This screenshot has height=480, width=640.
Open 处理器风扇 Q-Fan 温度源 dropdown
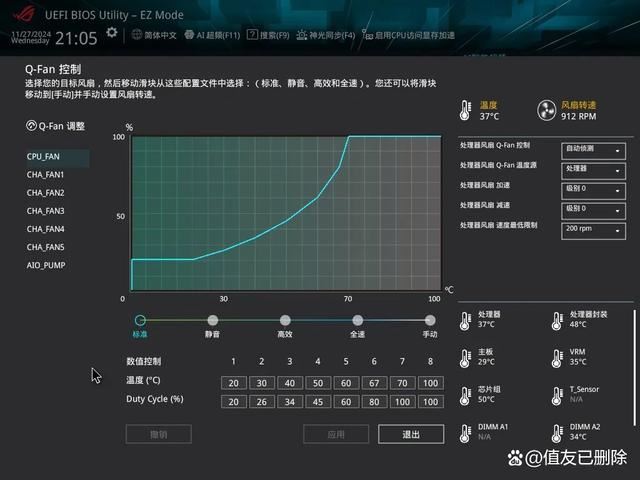(x=593, y=171)
